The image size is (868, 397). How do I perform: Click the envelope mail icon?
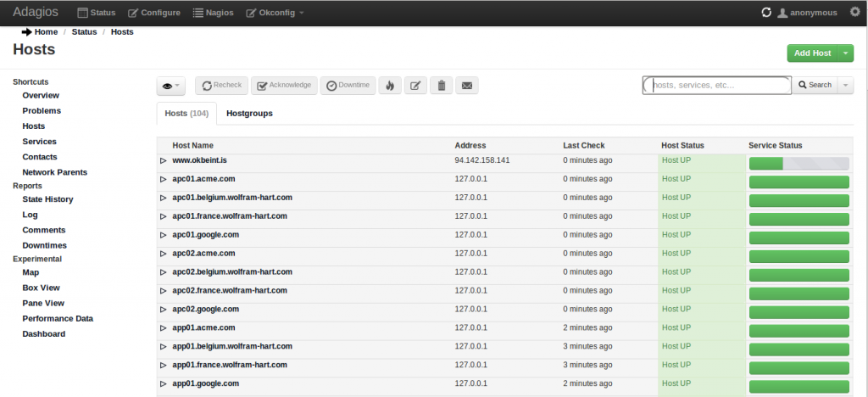click(466, 86)
